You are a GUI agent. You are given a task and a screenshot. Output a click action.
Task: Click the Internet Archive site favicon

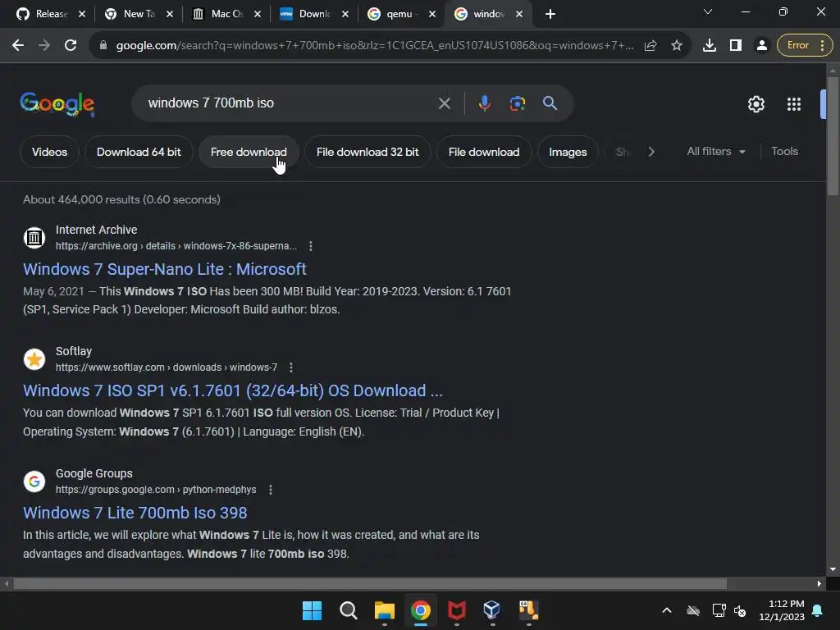tap(34, 237)
